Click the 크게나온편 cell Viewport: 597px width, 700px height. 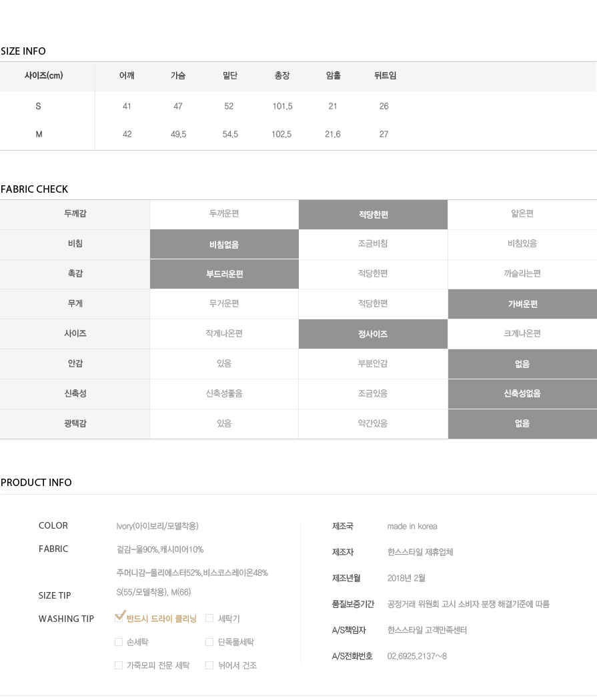522,333
